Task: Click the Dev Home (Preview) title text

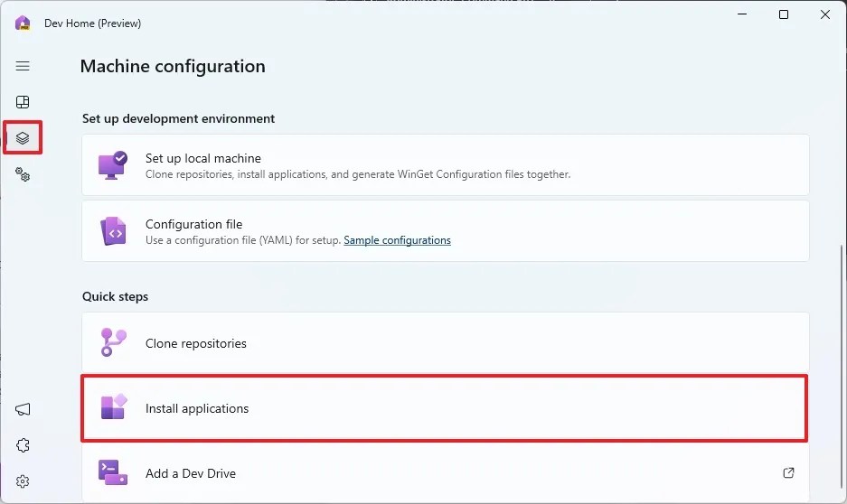Action: click(x=92, y=23)
